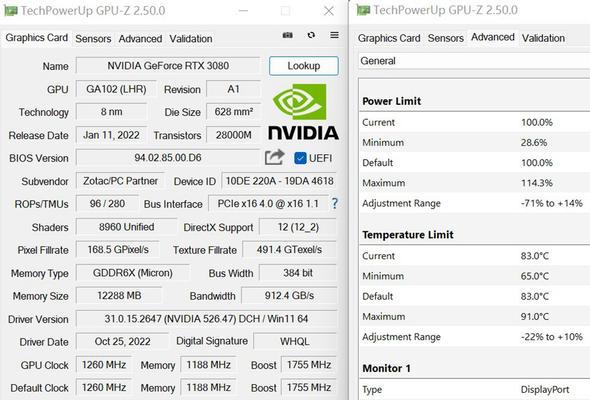Click the BIOS export share icon
This screenshot has width=590, height=400.
(x=274, y=157)
